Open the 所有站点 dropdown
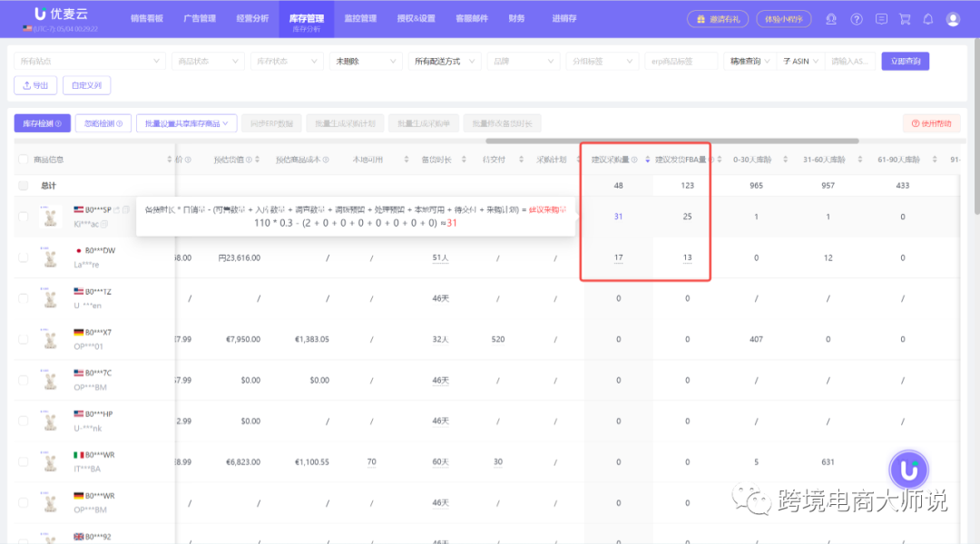The height and width of the screenshot is (544, 980). coord(90,61)
